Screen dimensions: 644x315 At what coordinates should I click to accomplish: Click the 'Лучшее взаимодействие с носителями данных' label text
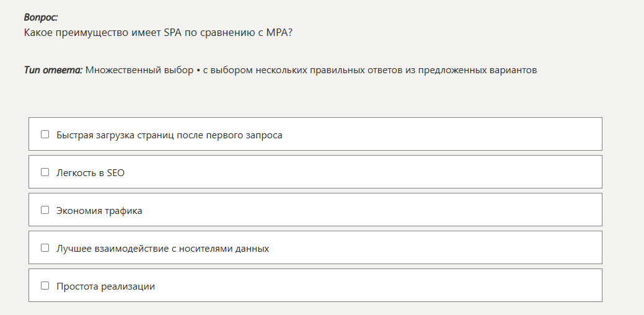pyautogui.click(x=162, y=249)
